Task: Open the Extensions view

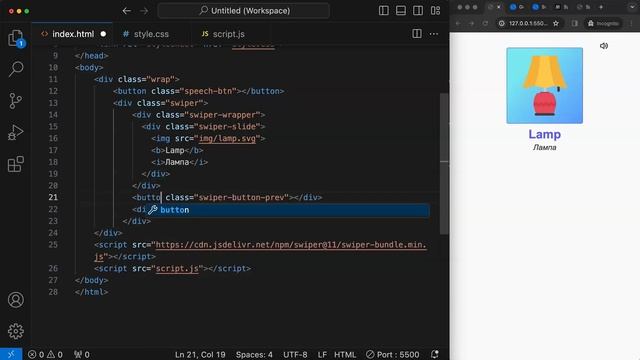Action: [16, 164]
